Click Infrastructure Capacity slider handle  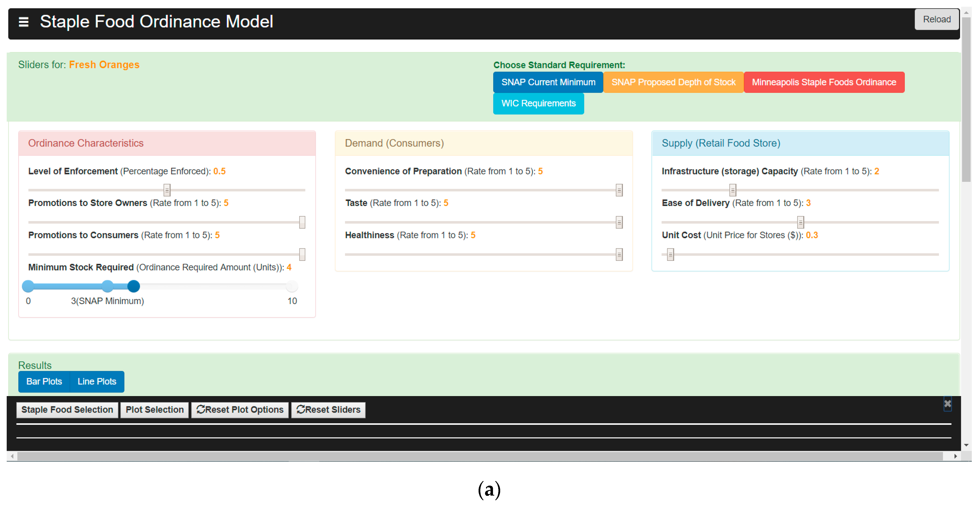[733, 190]
